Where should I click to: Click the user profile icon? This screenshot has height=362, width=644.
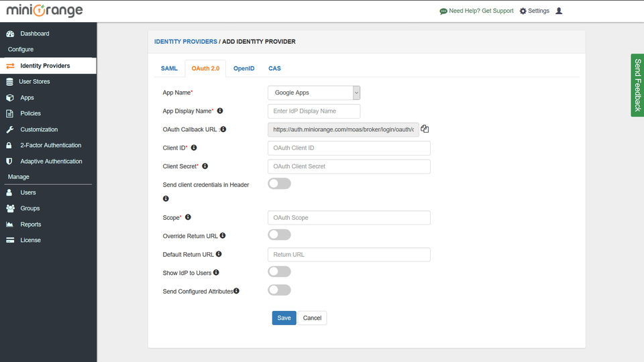559,11
